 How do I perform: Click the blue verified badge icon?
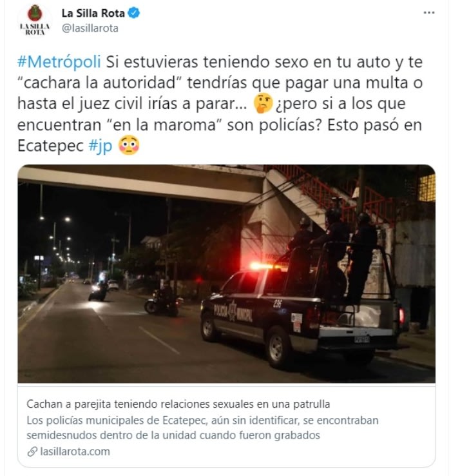135,13
